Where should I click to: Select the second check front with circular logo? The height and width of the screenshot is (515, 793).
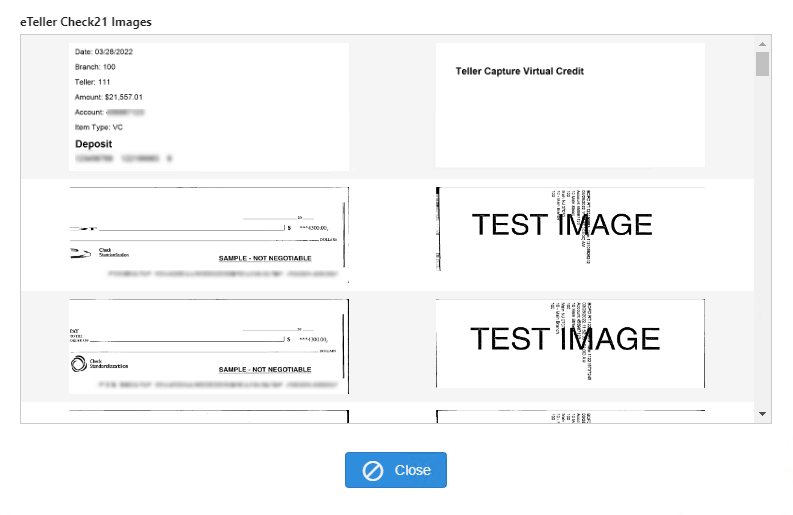(209, 346)
